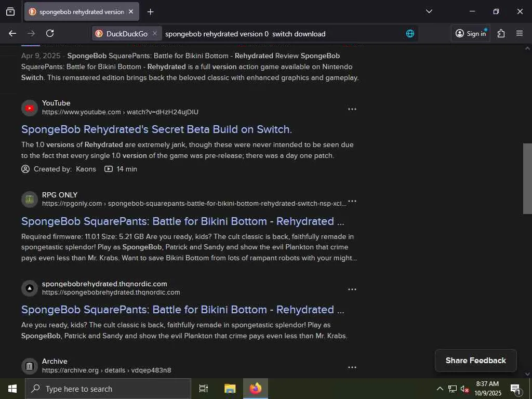532x399 pixels.
Task: Click the scrollbar down arrow
Action: 527,374
